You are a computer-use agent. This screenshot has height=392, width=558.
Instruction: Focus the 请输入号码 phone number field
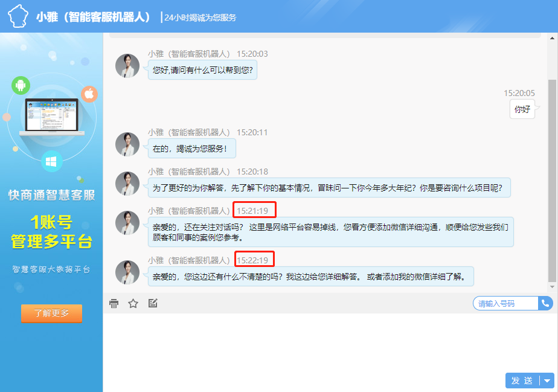click(x=505, y=303)
